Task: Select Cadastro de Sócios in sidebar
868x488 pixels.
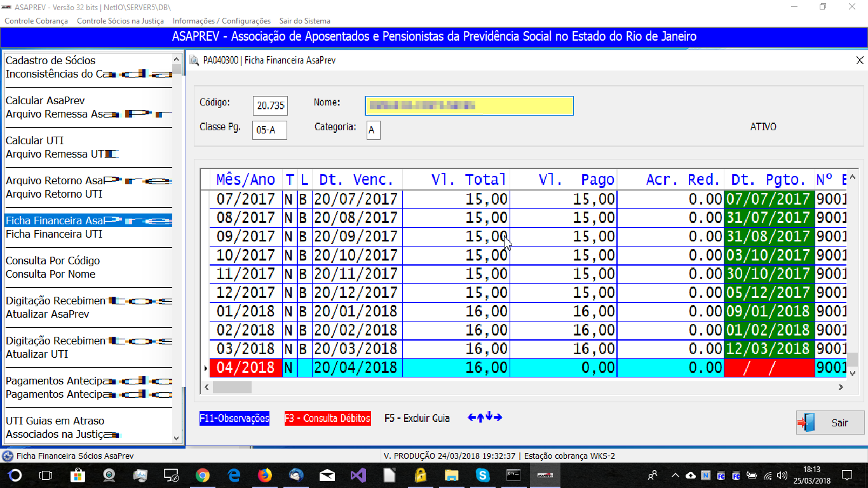Action: (x=51, y=60)
